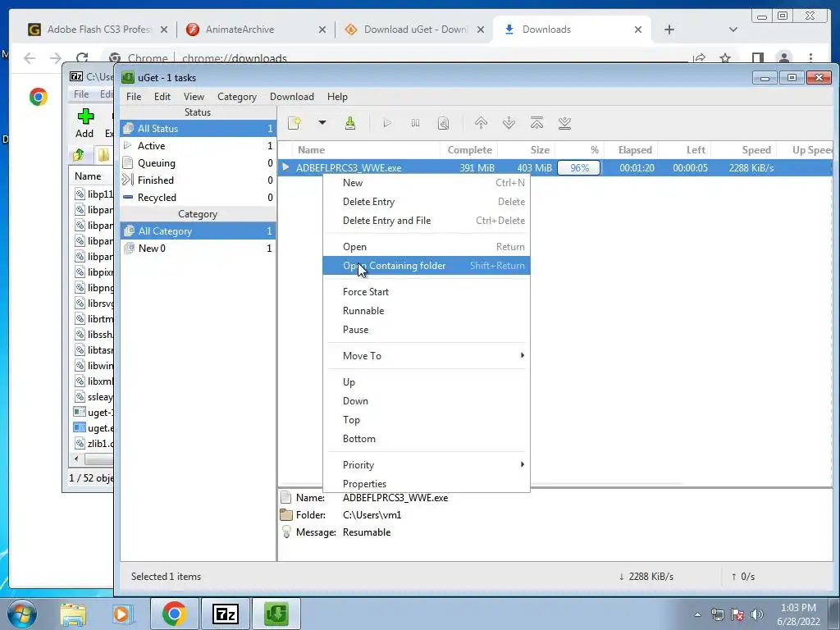Open the Help menu in uGet
Image resolution: width=840 pixels, height=630 pixels.
click(337, 97)
